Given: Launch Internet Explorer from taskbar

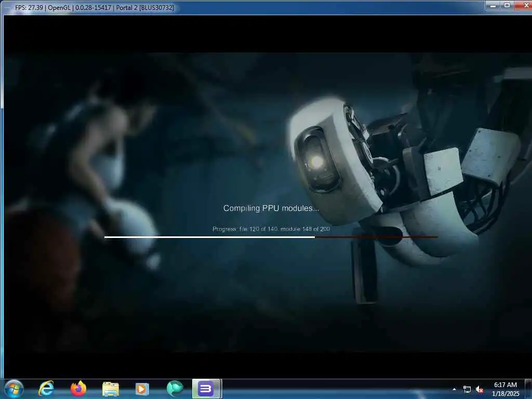Looking at the screenshot, I should click(46, 389).
